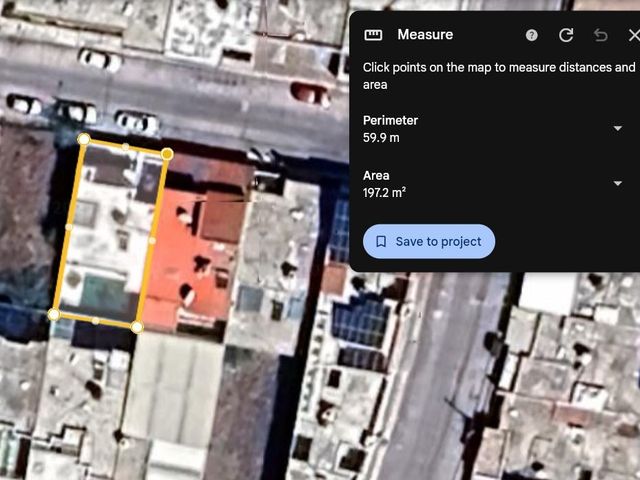Select the perimeter value 59.9 m

[381, 138]
